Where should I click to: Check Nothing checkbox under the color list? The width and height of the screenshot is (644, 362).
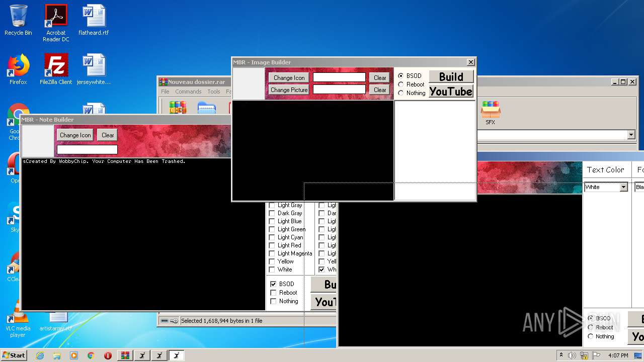click(x=273, y=301)
